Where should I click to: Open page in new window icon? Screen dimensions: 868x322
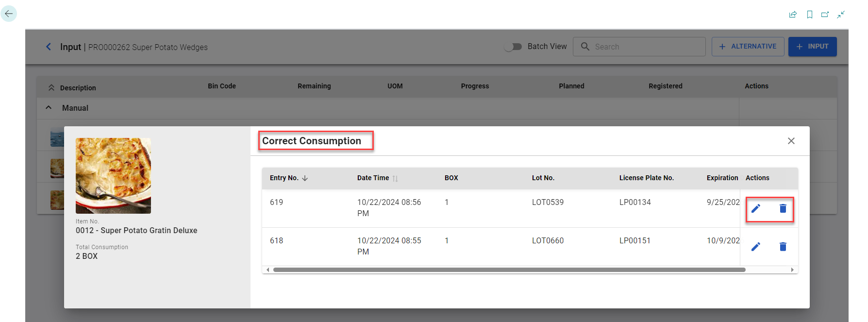[825, 15]
